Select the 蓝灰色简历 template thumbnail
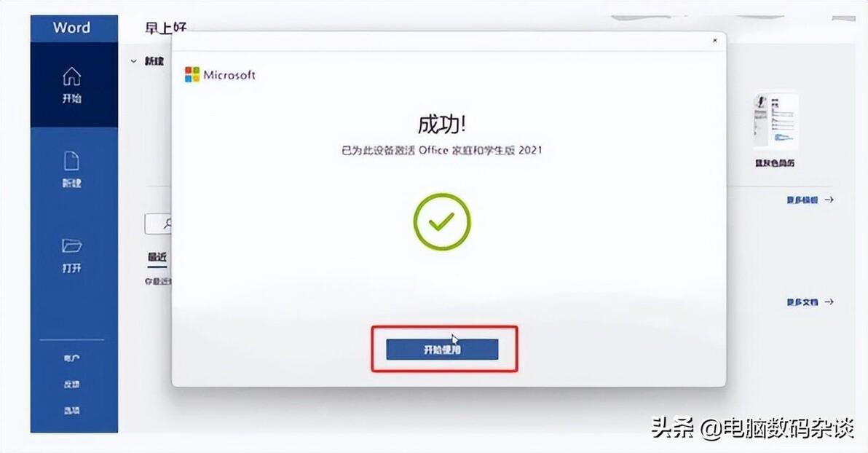868x453 pixels. (x=776, y=122)
